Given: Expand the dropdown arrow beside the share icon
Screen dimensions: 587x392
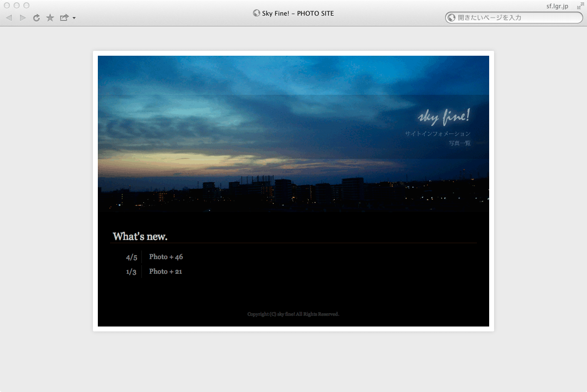Looking at the screenshot, I should tap(74, 19).
